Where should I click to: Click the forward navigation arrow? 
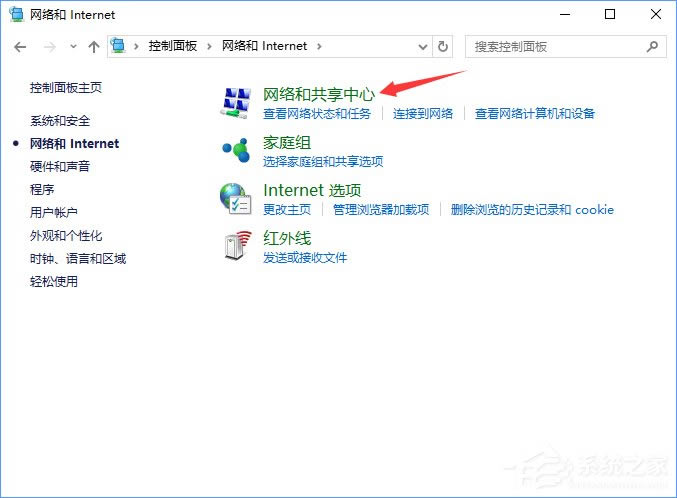50,47
